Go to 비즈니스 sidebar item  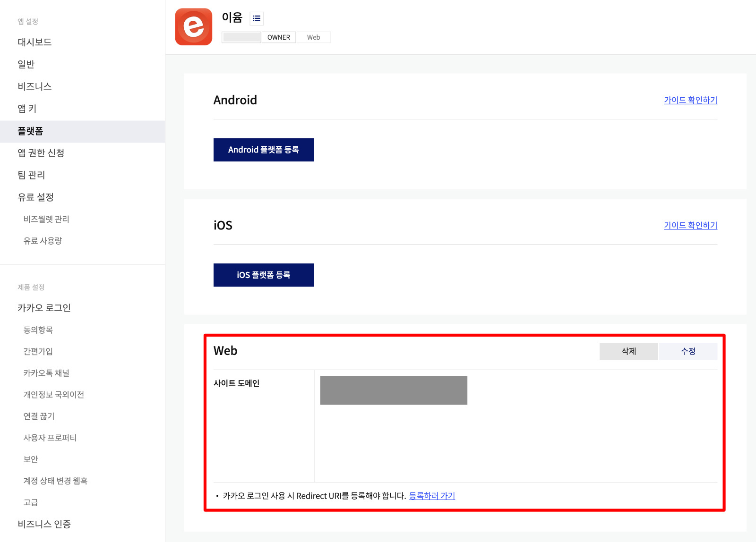[x=34, y=86]
